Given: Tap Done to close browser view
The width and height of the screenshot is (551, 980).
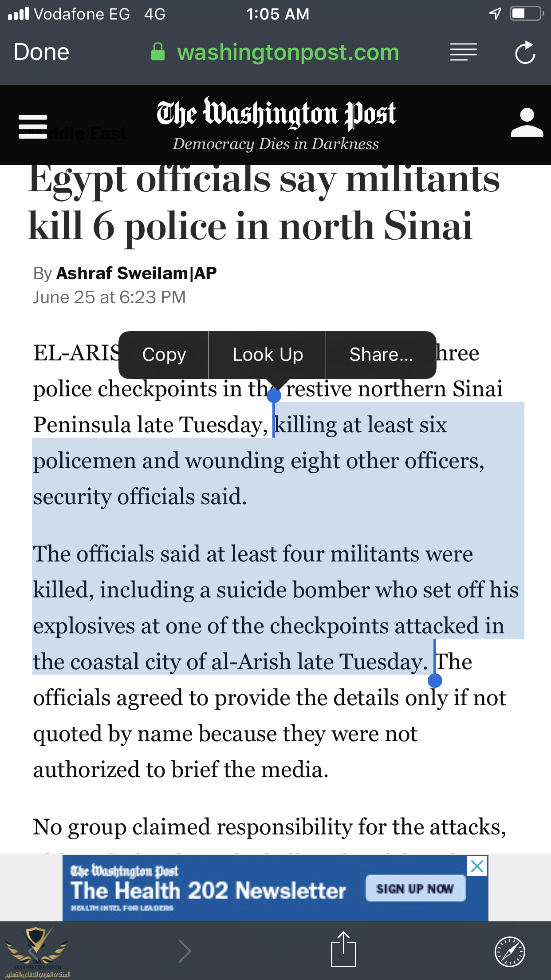Looking at the screenshot, I should pyautogui.click(x=41, y=52).
